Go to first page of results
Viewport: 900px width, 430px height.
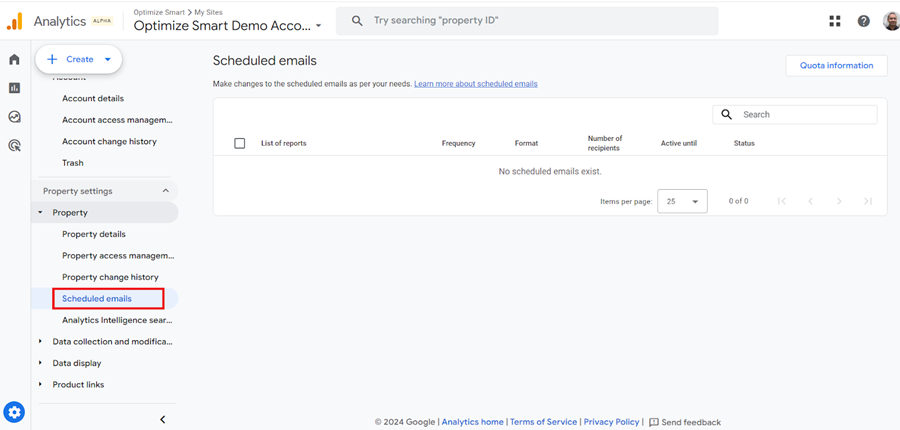point(781,201)
